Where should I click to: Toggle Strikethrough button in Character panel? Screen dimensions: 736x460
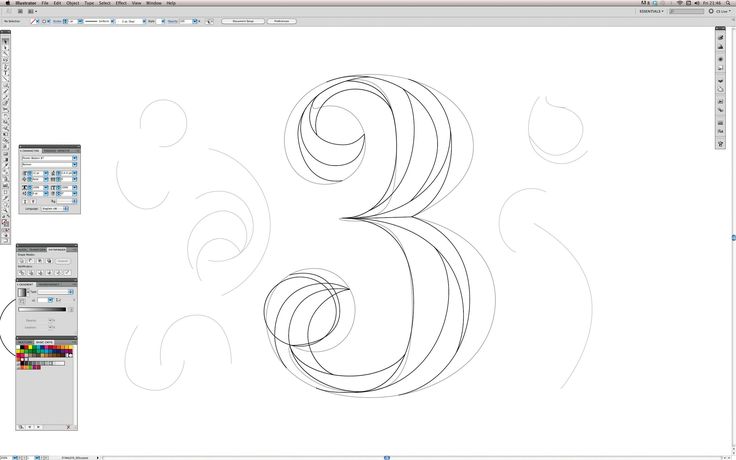33,201
